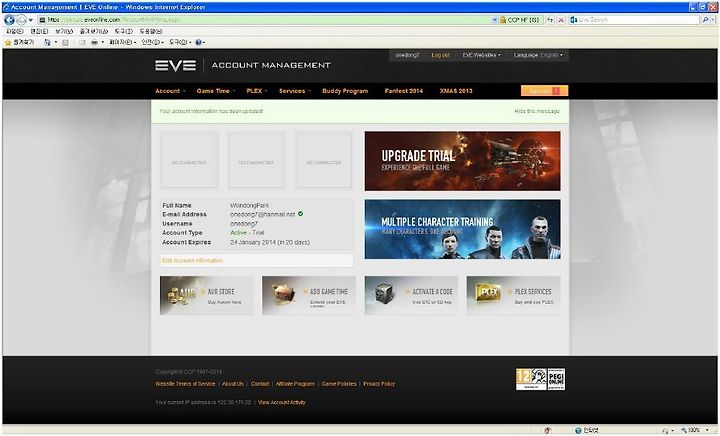Click the CCP HF security lock badge

tap(521, 20)
